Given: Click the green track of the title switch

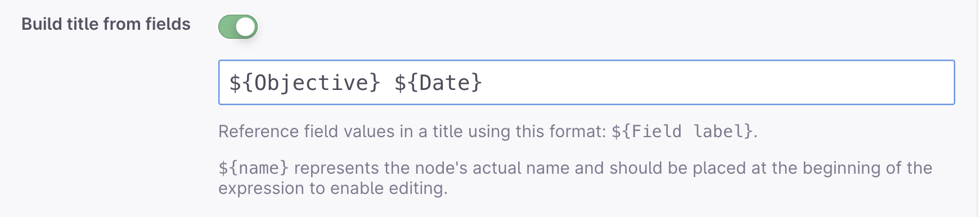Looking at the screenshot, I should [x=227, y=26].
